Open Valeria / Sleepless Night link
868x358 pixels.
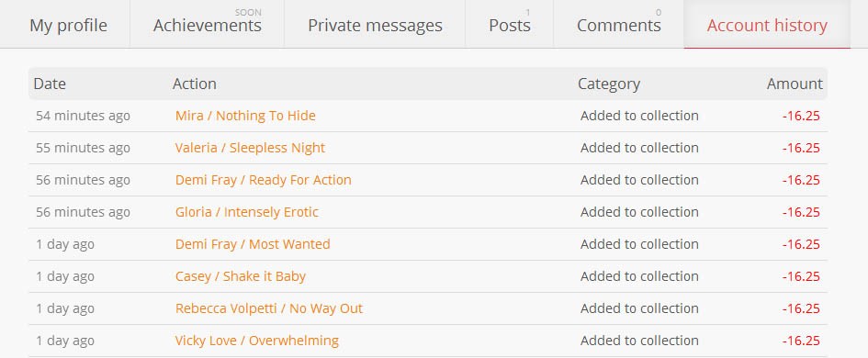(250, 148)
